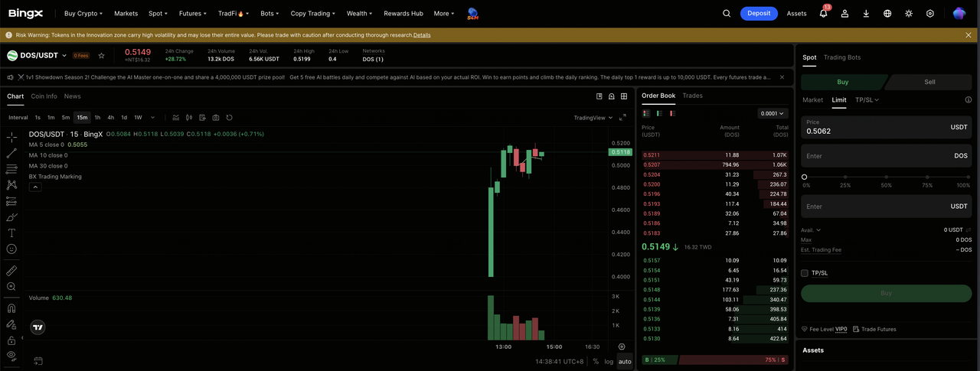This screenshot has width=980, height=371.
Task: Toggle light and dark theme sun icon
Action: tap(909, 13)
